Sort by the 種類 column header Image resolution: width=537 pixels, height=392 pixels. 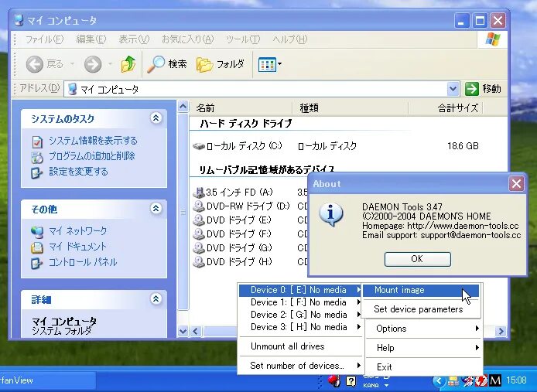[351, 108]
